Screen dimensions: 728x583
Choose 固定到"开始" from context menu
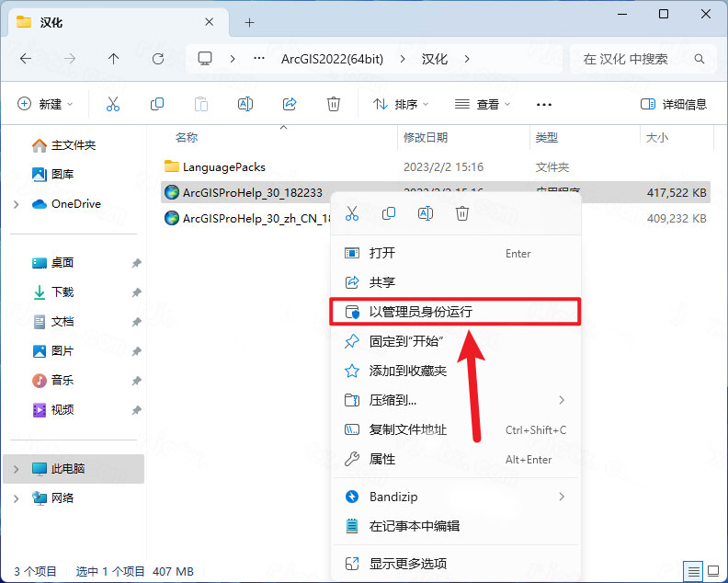click(x=455, y=341)
